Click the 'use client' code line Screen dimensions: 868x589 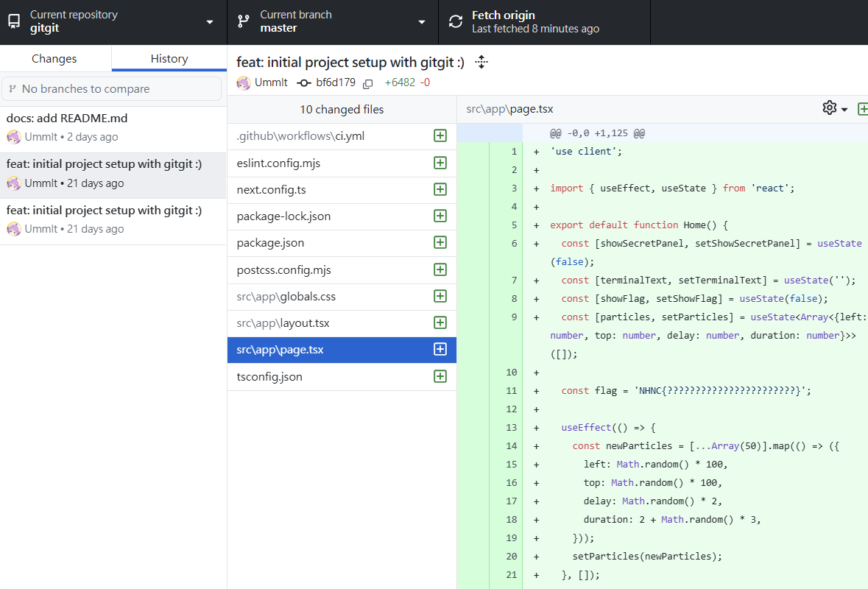(586, 151)
